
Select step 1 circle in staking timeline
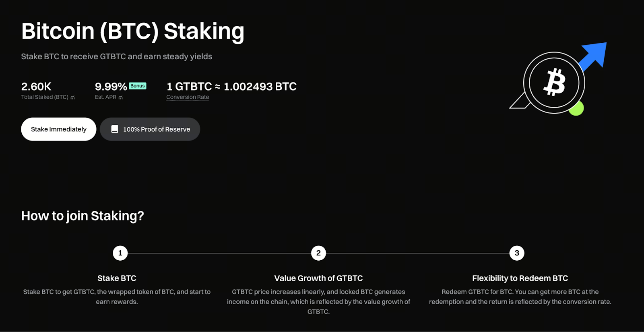click(x=120, y=253)
